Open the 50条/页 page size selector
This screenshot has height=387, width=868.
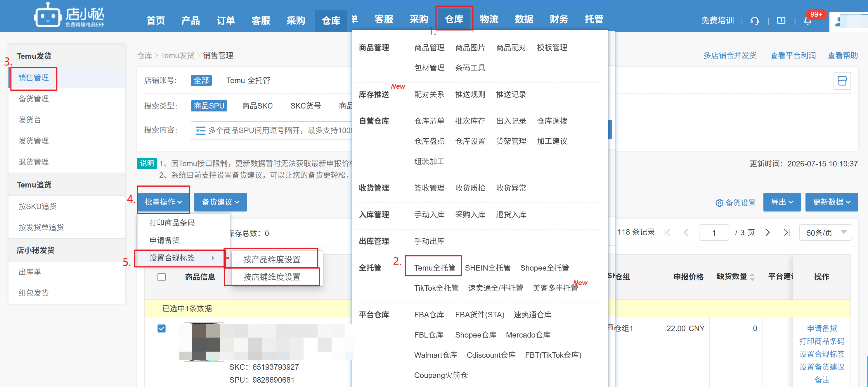coord(825,233)
